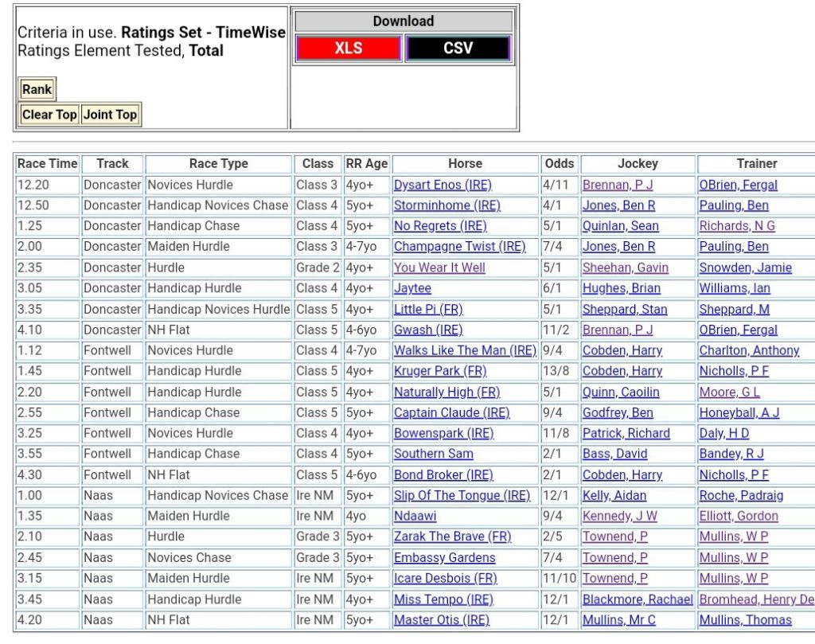Click jockey link Quinlan, Sean

click(x=620, y=226)
